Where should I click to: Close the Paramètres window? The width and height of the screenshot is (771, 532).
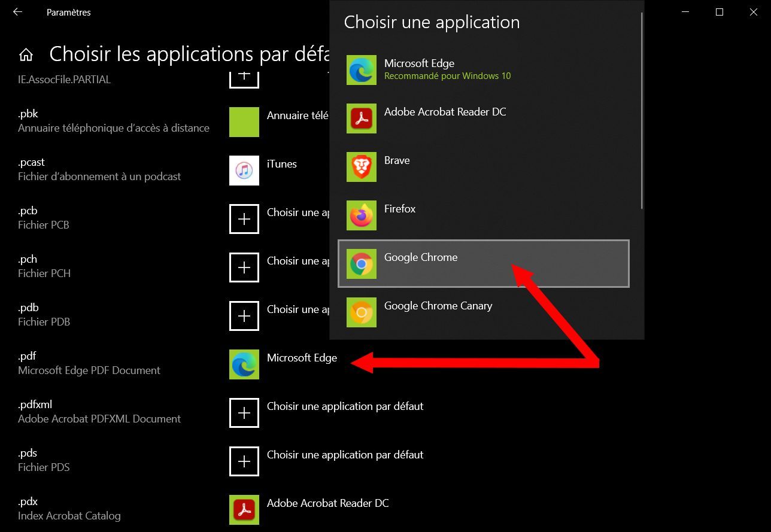coord(754,12)
